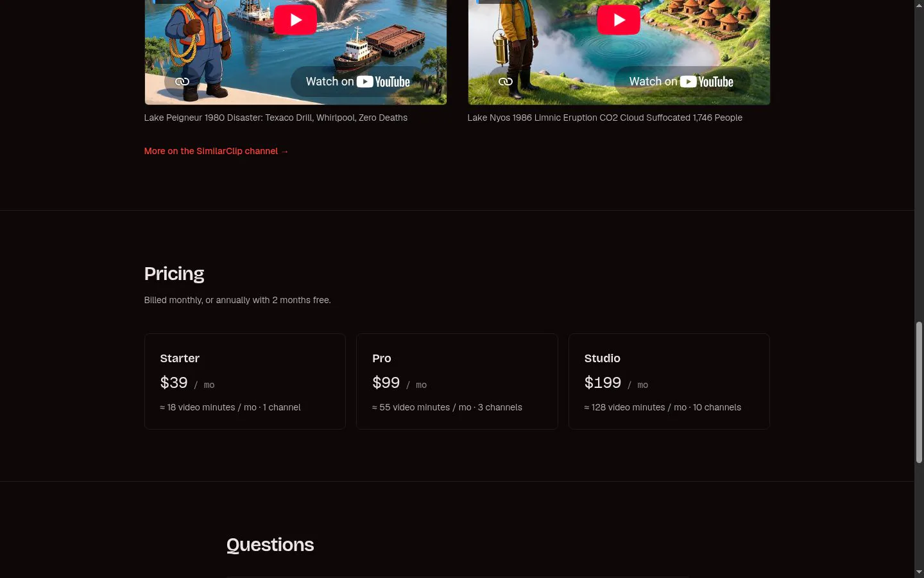Open 'More on the SimilarClip channel' link
Image resolution: width=924 pixels, height=578 pixels.
pyautogui.click(x=216, y=151)
